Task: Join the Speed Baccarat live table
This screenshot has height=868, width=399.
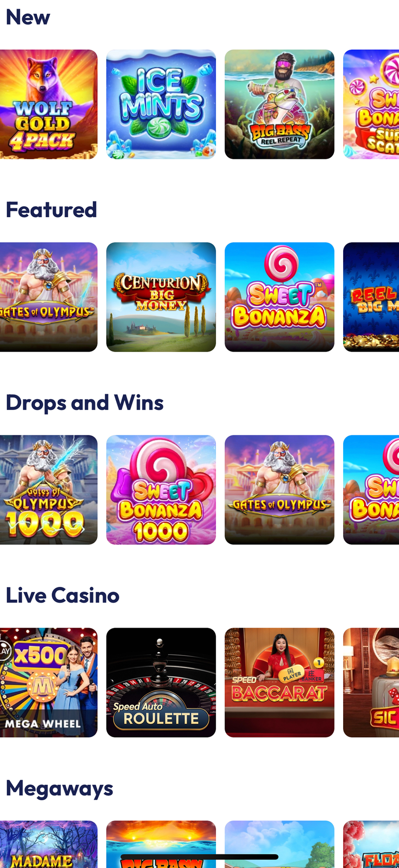Action: pos(280,682)
